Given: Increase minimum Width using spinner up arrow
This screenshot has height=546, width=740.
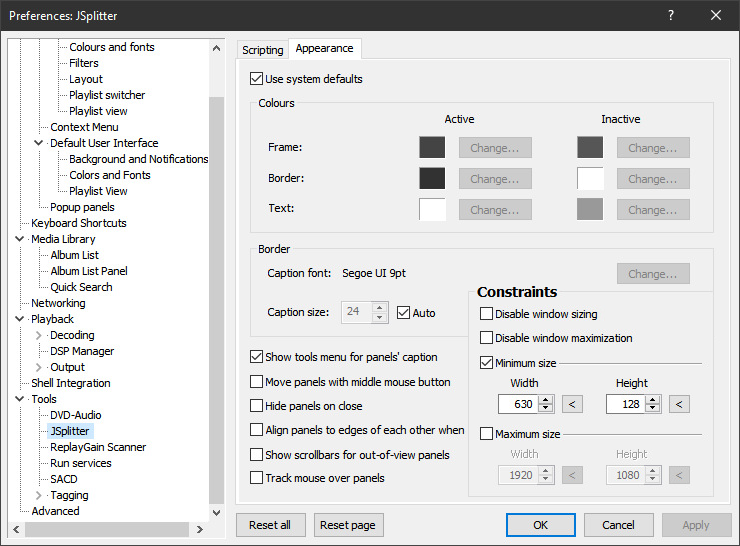Looking at the screenshot, I should (545, 400).
